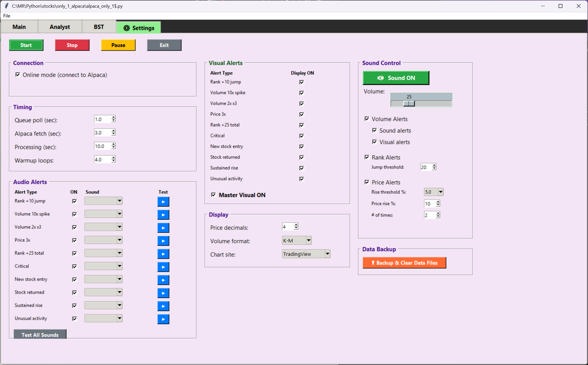The width and height of the screenshot is (588, 365).
Task: Disable audio ON for Rank +10 jump
Action: [x=74, y=201]
